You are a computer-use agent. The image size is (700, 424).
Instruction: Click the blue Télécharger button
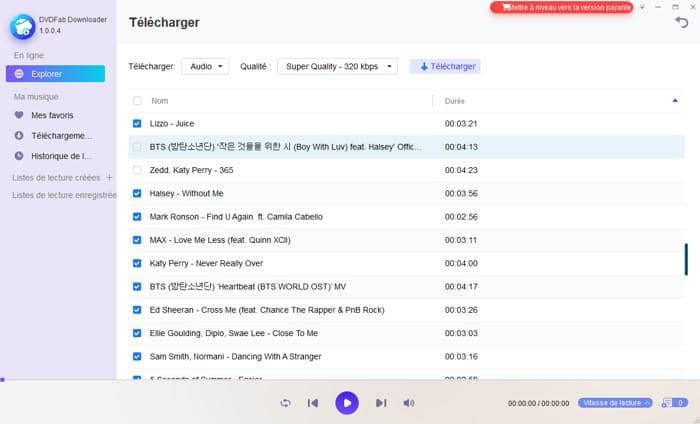tap(445, 67)
